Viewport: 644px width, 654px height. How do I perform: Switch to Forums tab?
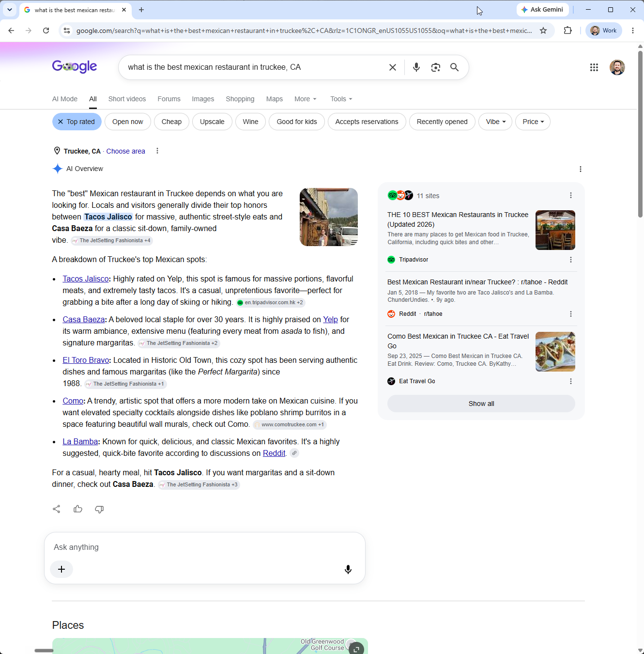[169, 99]
